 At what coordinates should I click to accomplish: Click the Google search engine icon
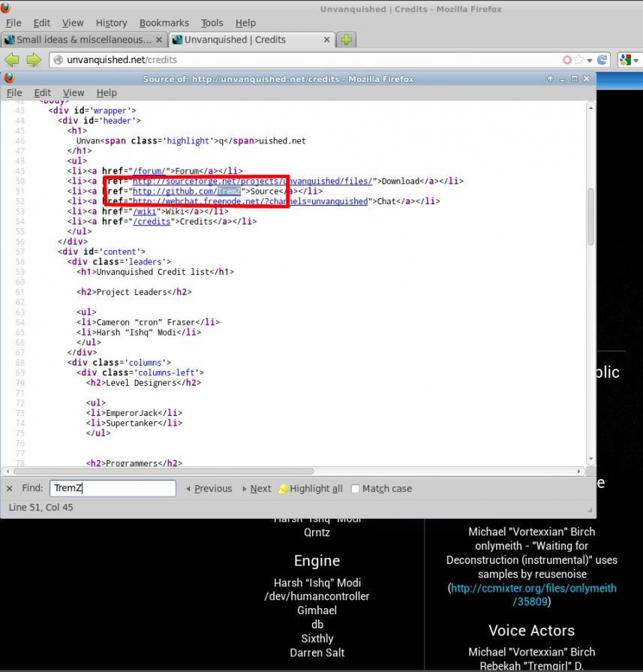[x=625, y=60]
